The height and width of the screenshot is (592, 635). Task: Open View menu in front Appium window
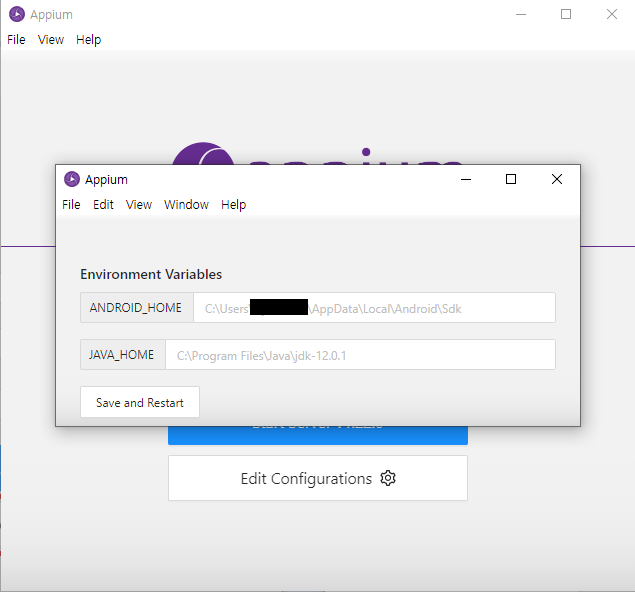(x=139, y=204)
